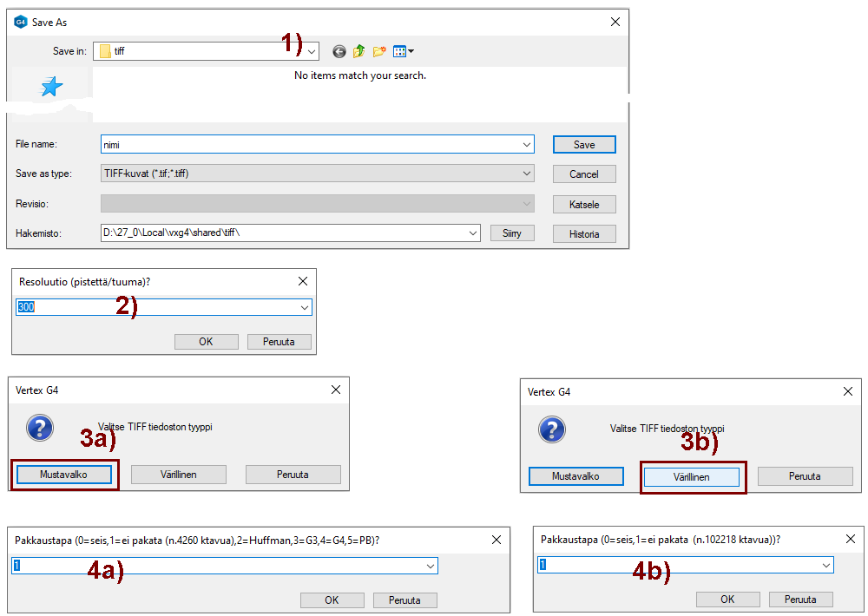Choose Mustavalko in right Vertex G4 dialog
This screenshot has width=868, height=616.
click(575, 476)
